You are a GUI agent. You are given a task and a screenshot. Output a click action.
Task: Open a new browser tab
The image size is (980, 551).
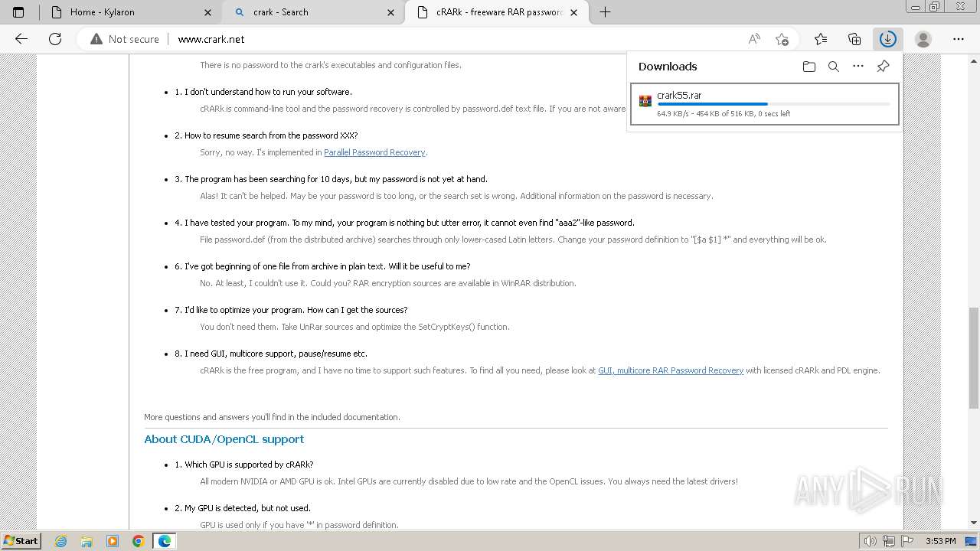[x=605, y=12]
